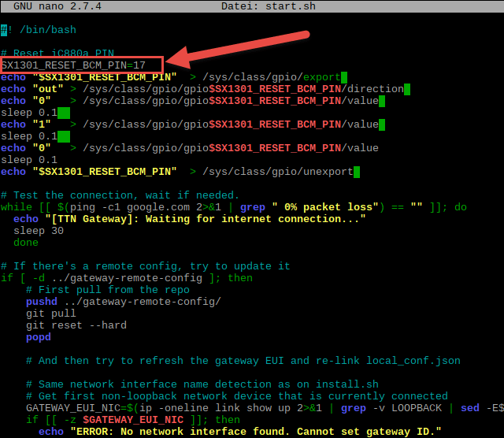Click 'unexport' at end of gpio path

328,172
